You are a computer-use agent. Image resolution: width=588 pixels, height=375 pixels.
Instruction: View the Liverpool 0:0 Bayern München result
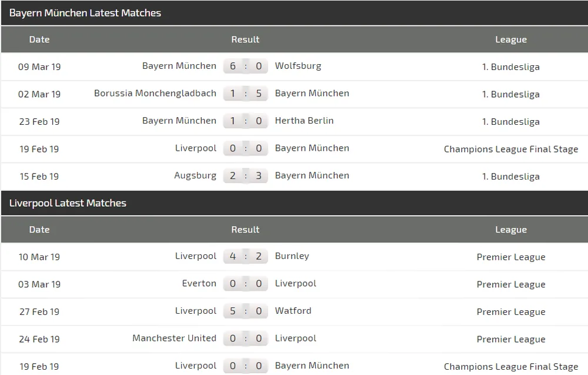[x=246, y=148]
